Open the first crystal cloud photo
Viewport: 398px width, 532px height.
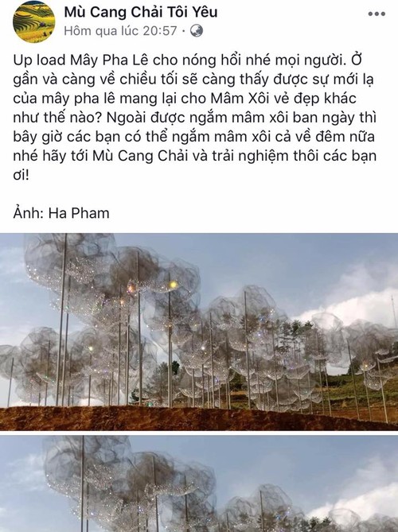[x=199, y=332]
